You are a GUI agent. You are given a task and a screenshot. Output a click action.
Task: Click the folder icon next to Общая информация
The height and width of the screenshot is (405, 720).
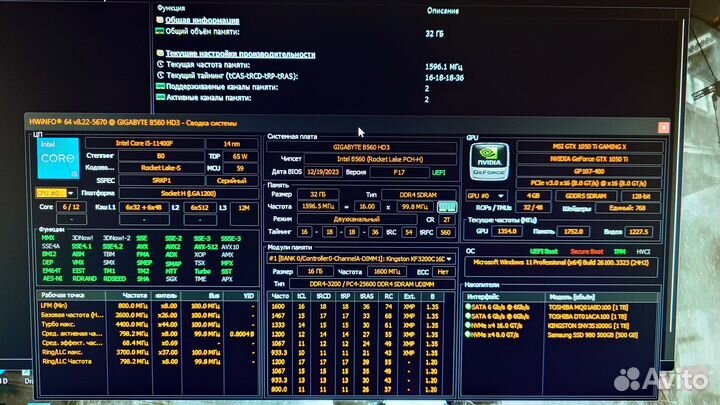tap(160, 20)
